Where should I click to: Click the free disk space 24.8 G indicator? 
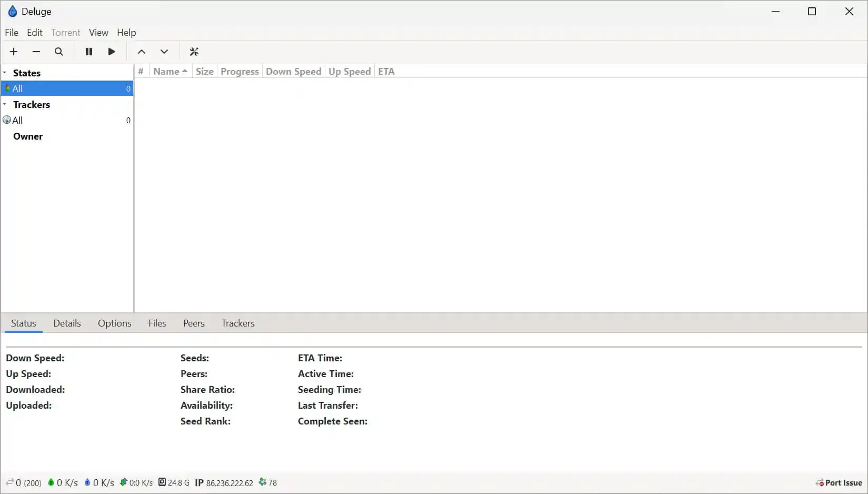coord(174,482)
